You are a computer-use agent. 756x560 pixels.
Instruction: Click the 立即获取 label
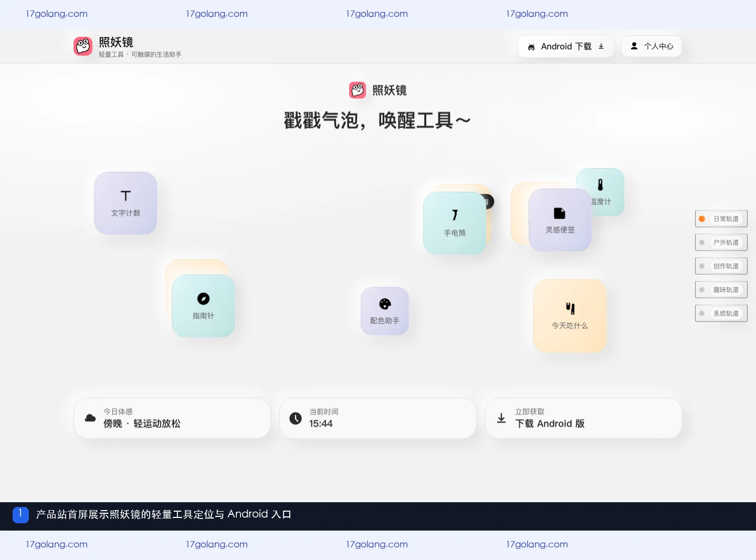530,412
